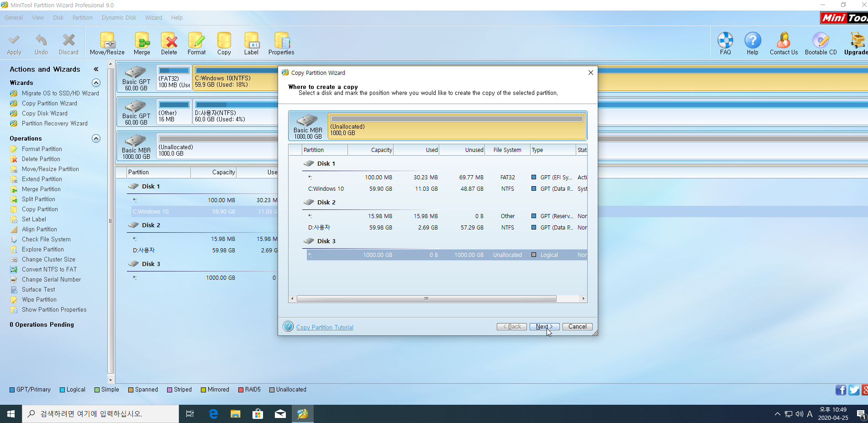Image resolution: width=868 pixels, height=423 pixels.
Task: Select C:Windows 10 row in wizard list
Action: [x=447, y=189]
